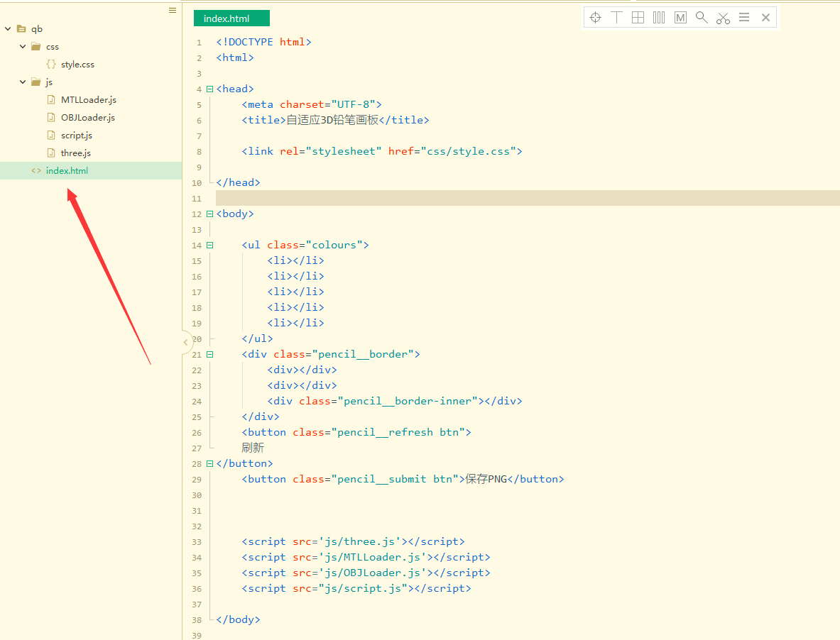Click the script.js file icon
Image resolution: width=840 pixels, height=640 pixels.
click(x=51, y=135)
